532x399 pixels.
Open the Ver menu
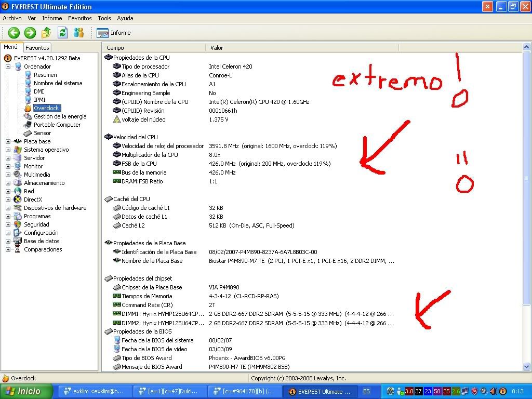(32, 18)
